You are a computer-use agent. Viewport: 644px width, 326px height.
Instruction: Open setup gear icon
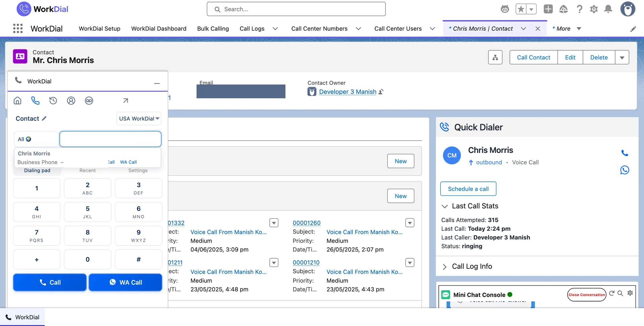tap(594, 9)
